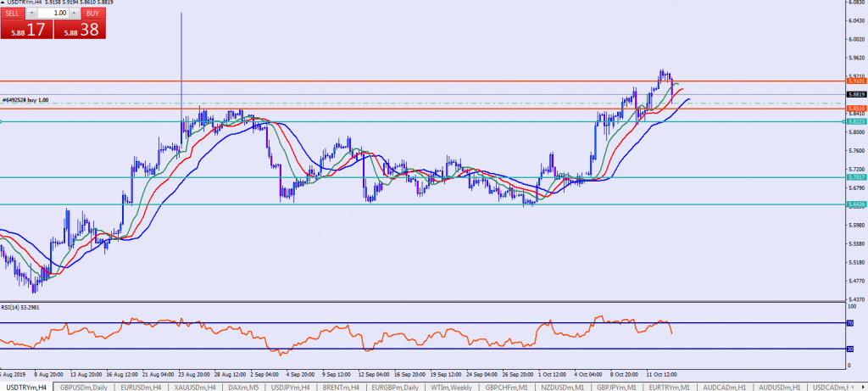
Task: Select the 5.8223 teal horizontal line label
Action: click(x=854, y=122)
